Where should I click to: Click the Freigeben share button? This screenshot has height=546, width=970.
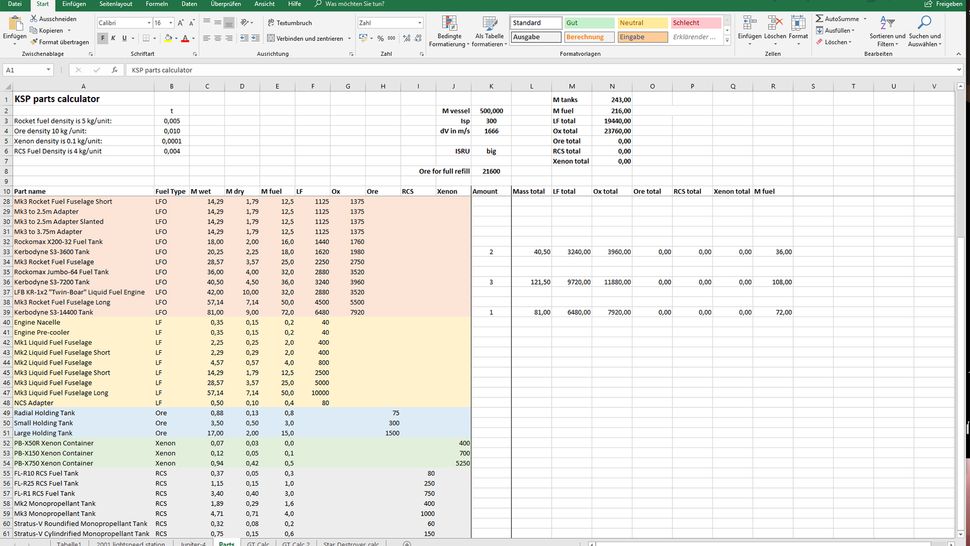click(x=944, y=4)
